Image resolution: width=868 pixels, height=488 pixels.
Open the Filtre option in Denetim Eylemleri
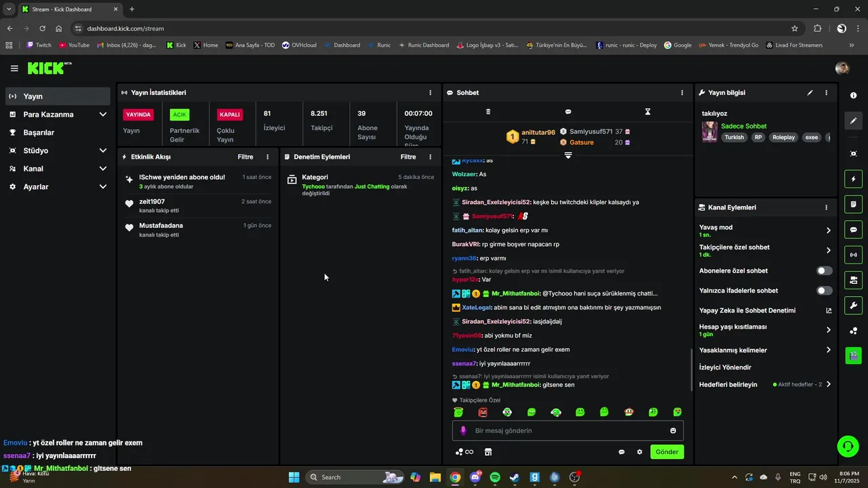(408, 157)
